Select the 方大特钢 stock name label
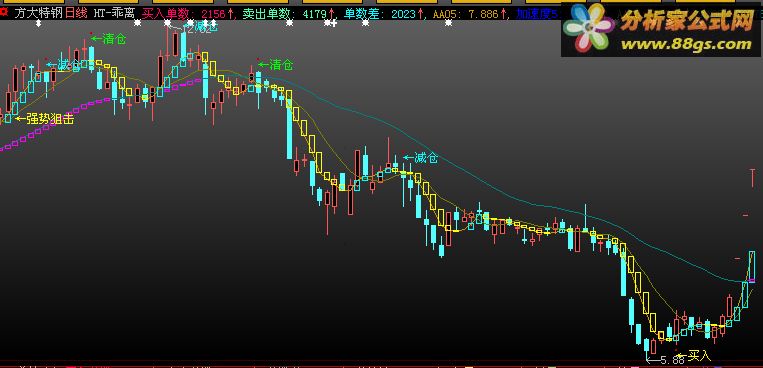Screen dimensions: 763x368 [x=38, y=14]
